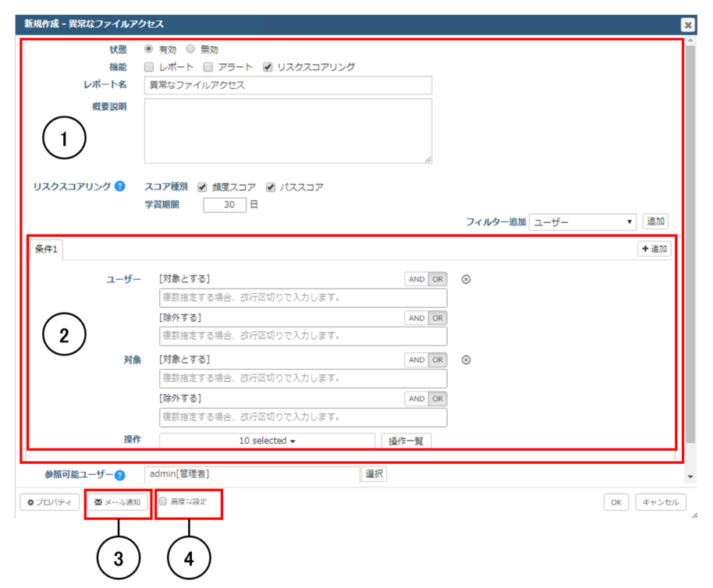Viewport: 713px width, 588px height.
Task: Click the scrollbar up arrow
Action: (x=690, y=41)
